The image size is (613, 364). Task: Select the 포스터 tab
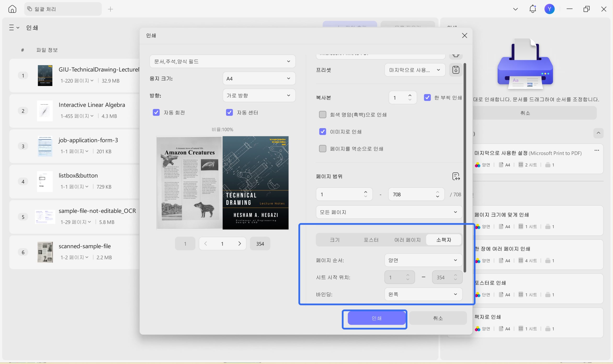click(371, 240)
